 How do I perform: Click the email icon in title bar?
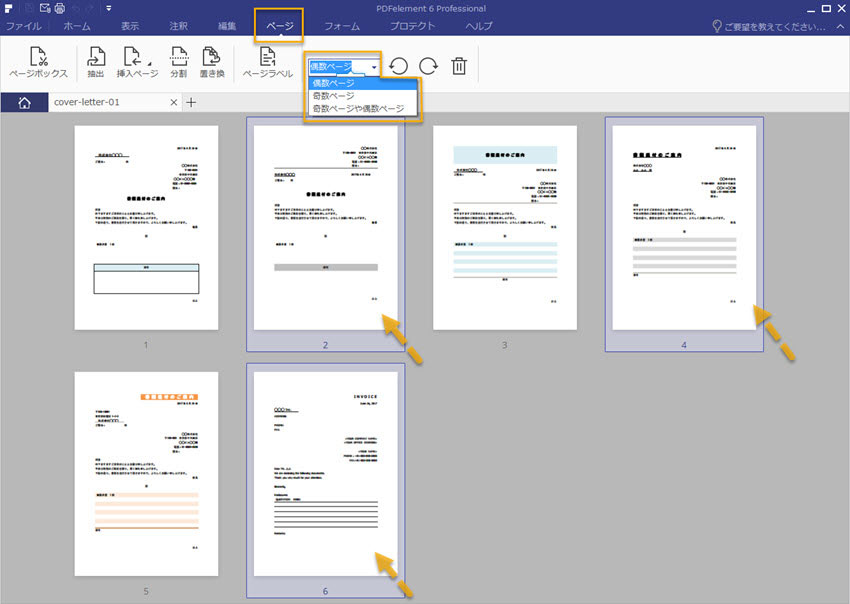coord(46,8)
